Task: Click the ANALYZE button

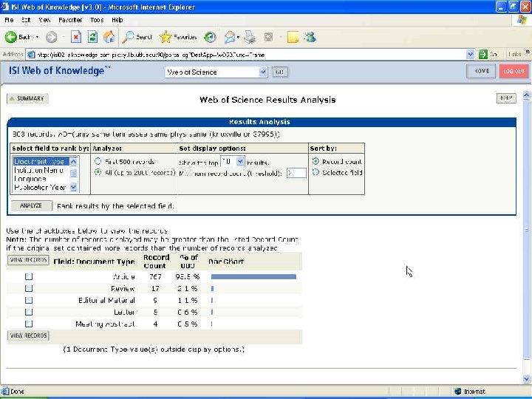Action: pos(32,205)
